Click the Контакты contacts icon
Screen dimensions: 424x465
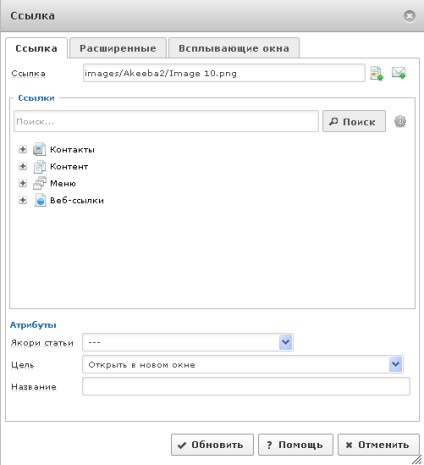39,149
